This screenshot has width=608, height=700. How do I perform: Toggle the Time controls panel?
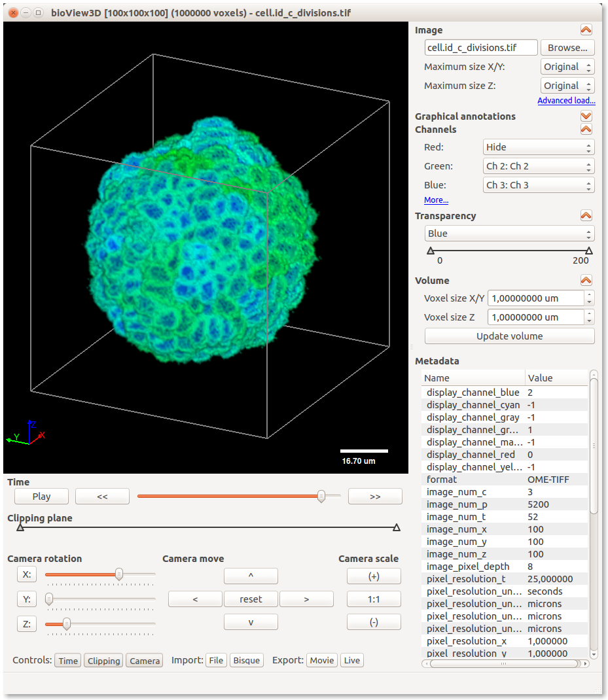click(x=68, y=661)
